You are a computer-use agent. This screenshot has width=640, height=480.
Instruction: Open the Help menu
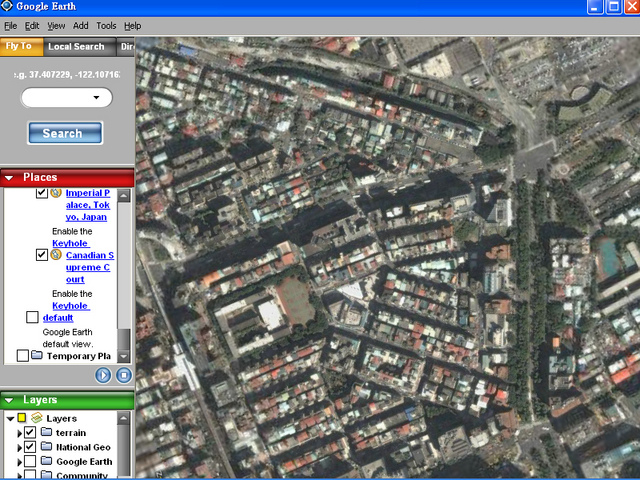pyautogui.click(x=133, y=26)
